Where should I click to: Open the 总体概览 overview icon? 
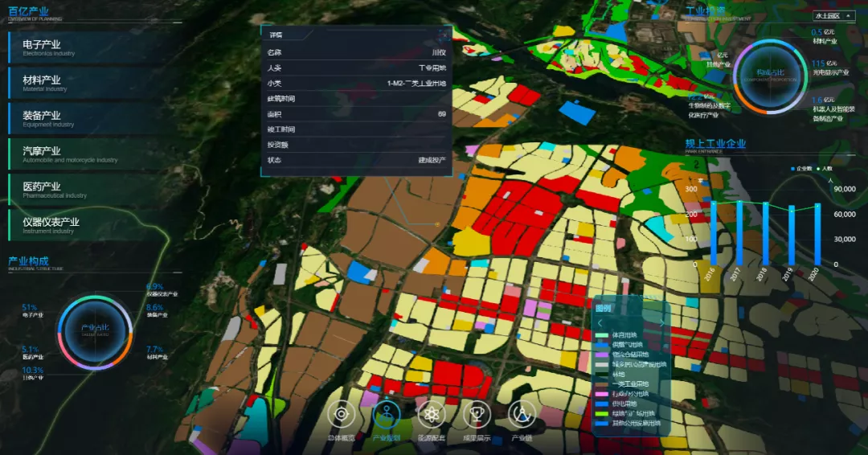coord(342,415)
